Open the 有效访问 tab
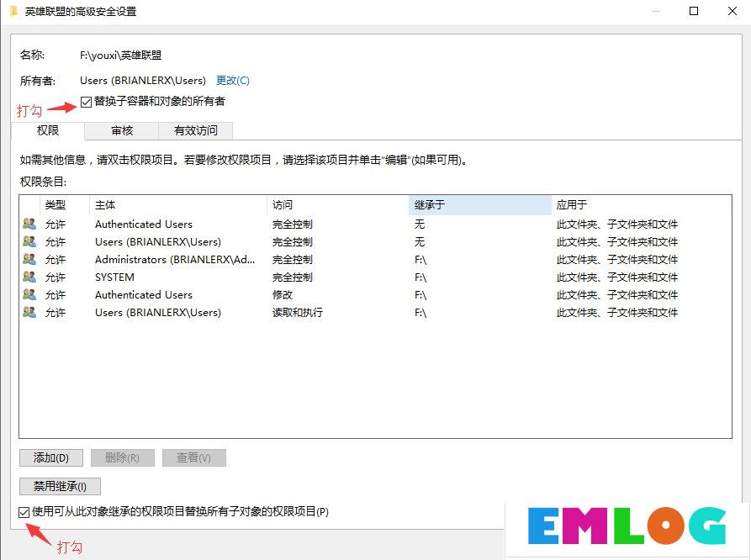This screenshot has height=560, width=751. (195, 131)
